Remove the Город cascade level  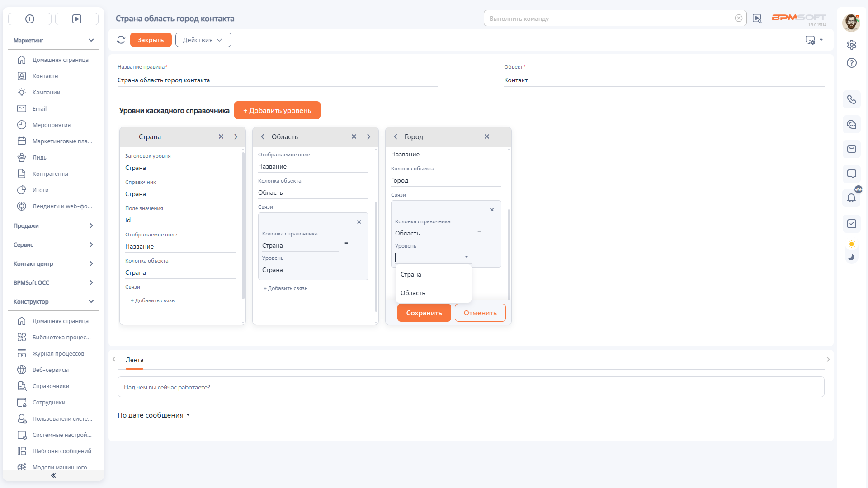(487, 136)
